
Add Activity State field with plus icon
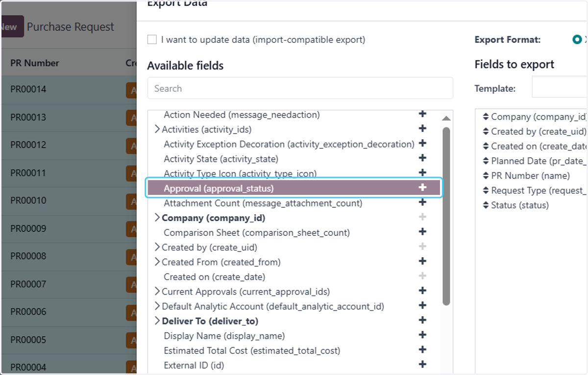coord(422,158)
